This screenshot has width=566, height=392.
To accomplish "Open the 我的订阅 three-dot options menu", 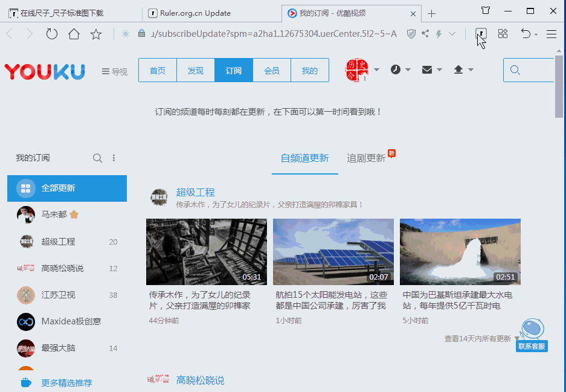I will (x=114, y=158).
